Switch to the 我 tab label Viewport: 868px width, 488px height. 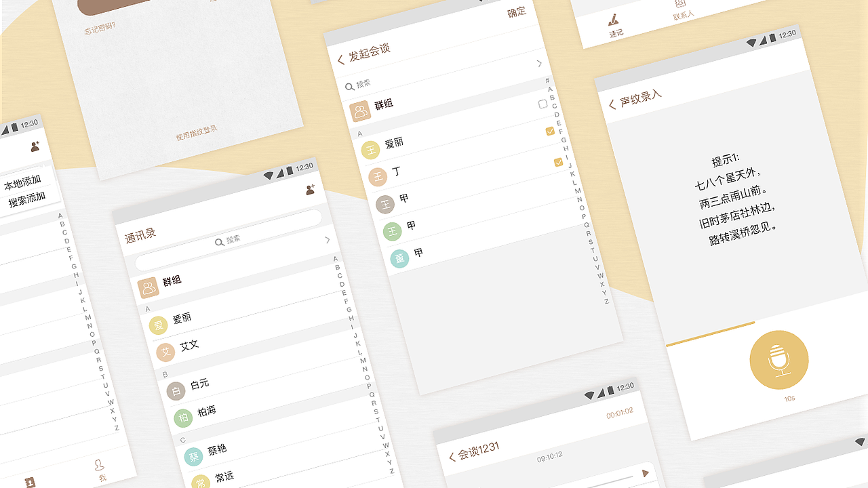(102, 478)
